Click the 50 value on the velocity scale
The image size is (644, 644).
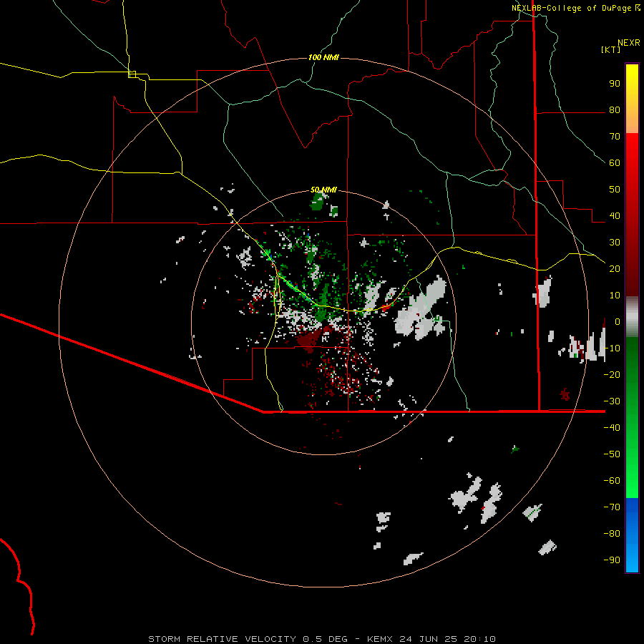coord(615,190)
